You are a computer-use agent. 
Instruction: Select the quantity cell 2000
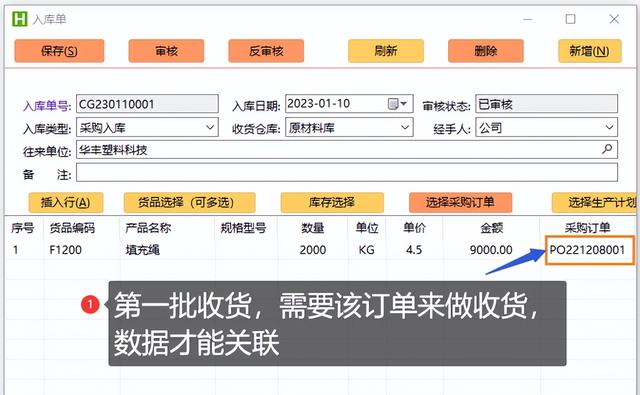point(313,250)
